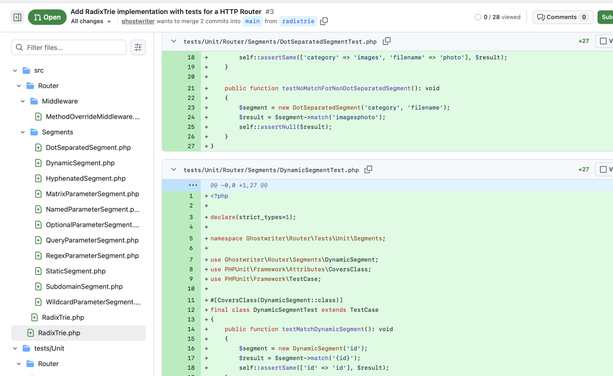Collapse the file tree sidebar panel icon

(17, 17)
